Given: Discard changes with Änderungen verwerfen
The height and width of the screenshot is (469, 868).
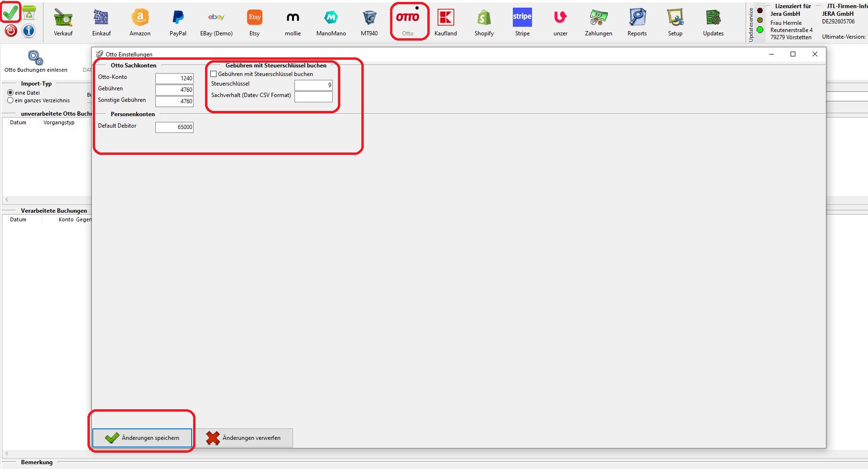Looking at the screenshot, I should coord(244,438).
